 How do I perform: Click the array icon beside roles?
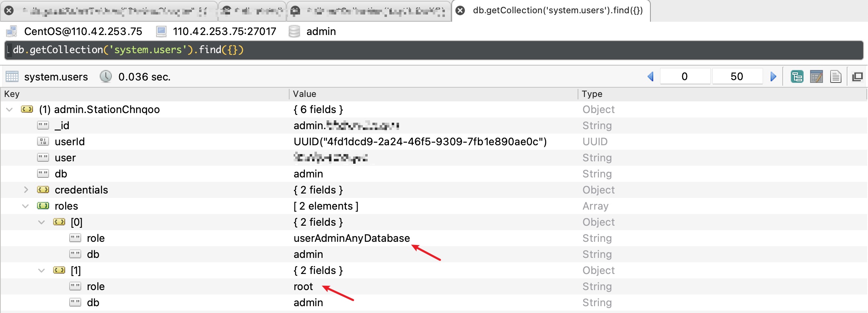[x=43, y=206]
